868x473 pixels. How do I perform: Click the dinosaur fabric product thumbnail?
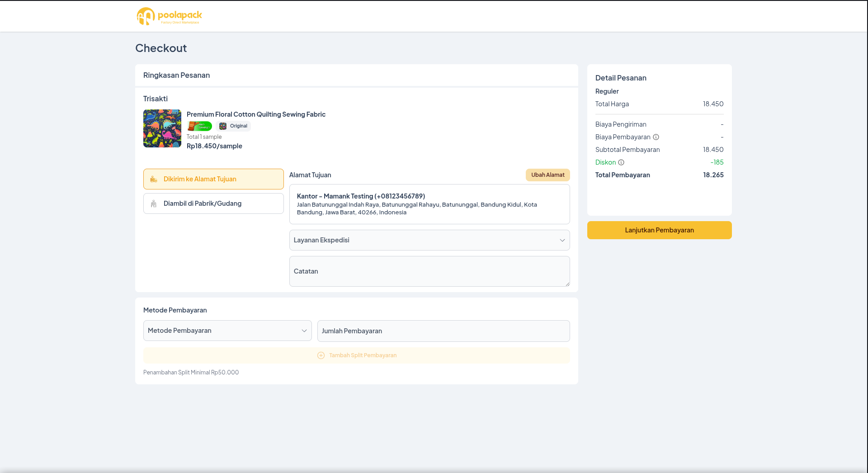(162, 128)
